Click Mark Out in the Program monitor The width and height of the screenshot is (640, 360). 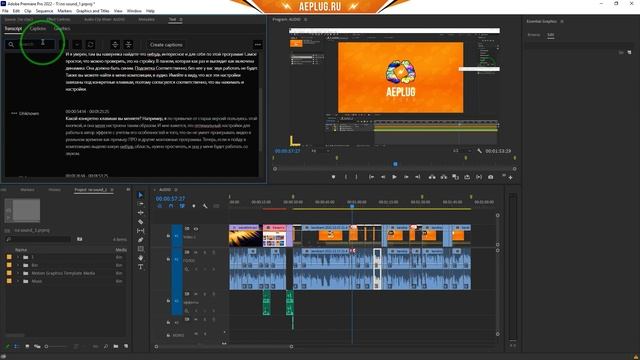tap(356, 177)
